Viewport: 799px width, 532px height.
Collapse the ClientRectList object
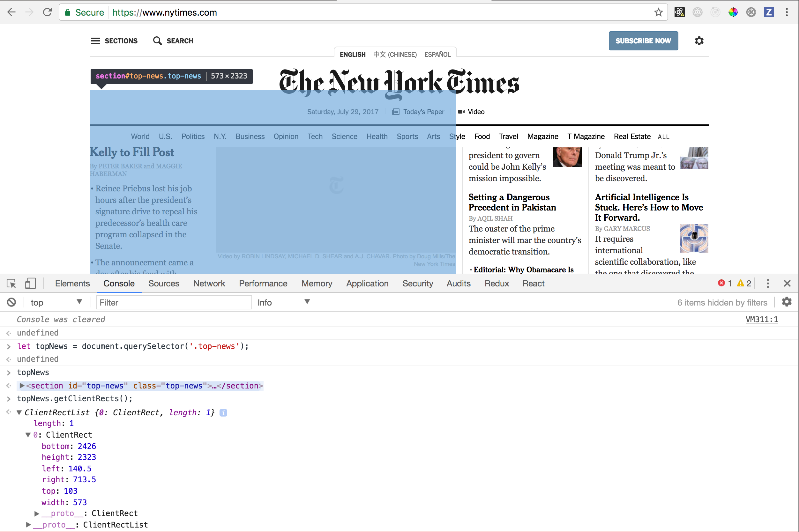(19, 413)
